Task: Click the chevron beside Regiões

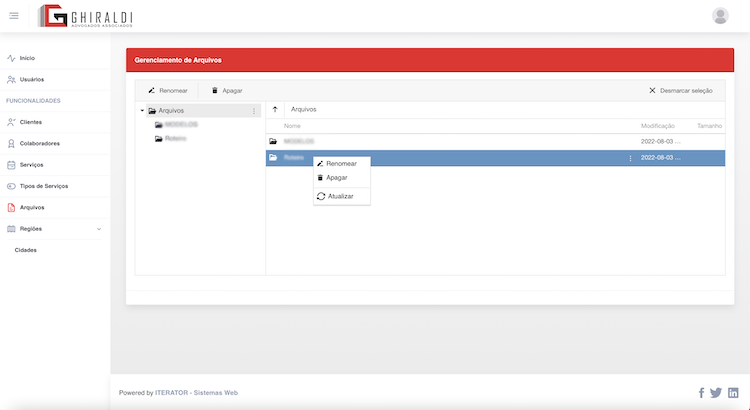Action: coord(99,229)
